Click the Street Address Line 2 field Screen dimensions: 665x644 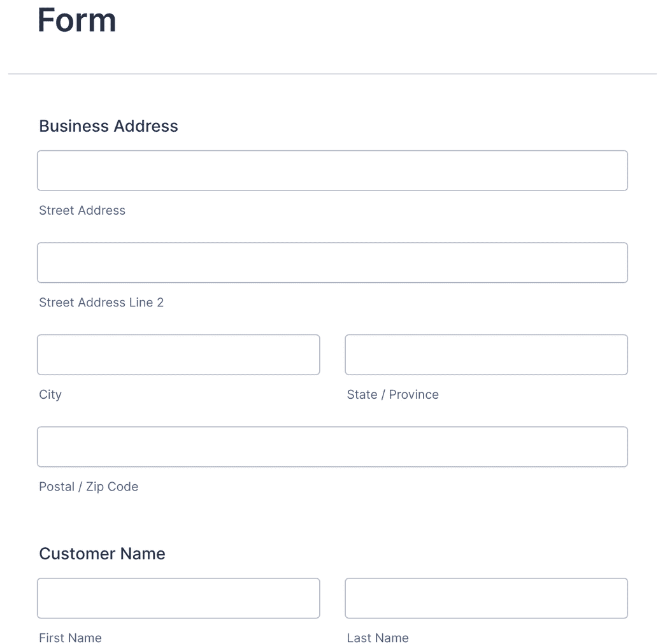(332, 262)
